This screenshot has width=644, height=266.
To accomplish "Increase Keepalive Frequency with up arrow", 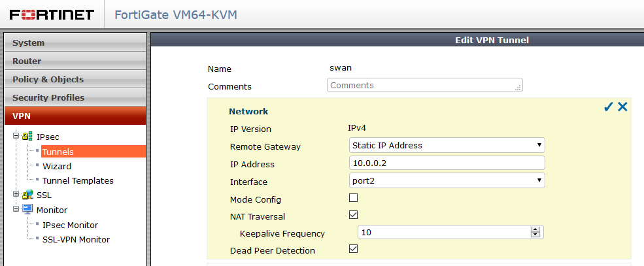I will click(x=535, y=229).
